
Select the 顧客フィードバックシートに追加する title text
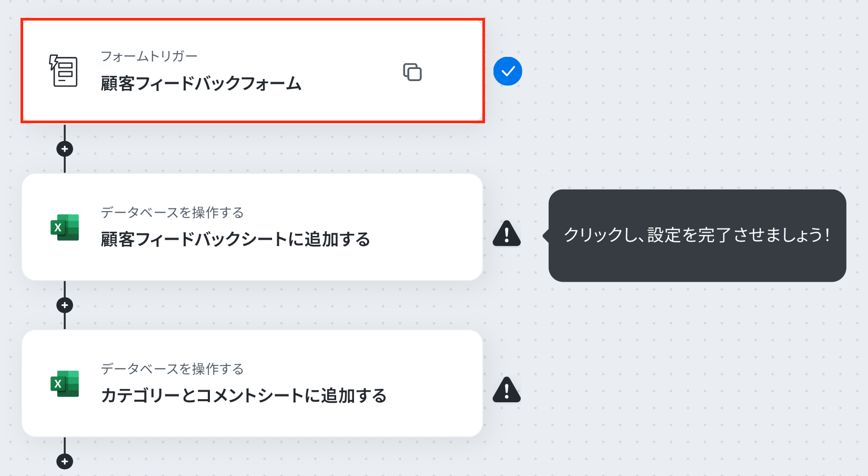point(235,240)
